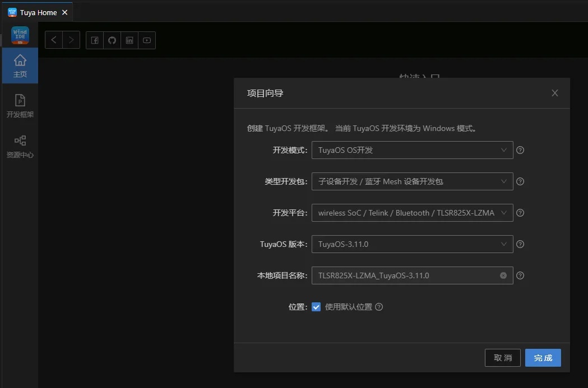Viewport: 588px width, 388px height.
Task: Open the 开发平台 dropdown
Action: pyautogui.click(x=412, y=213)
